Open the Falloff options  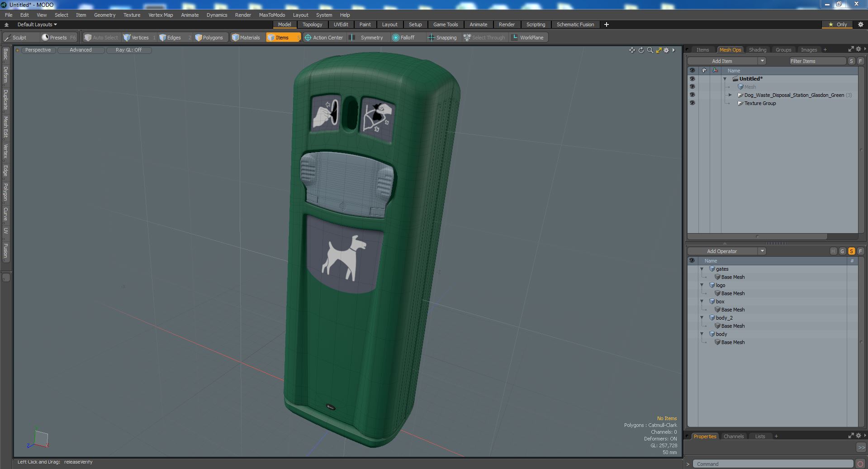(407, 38)
